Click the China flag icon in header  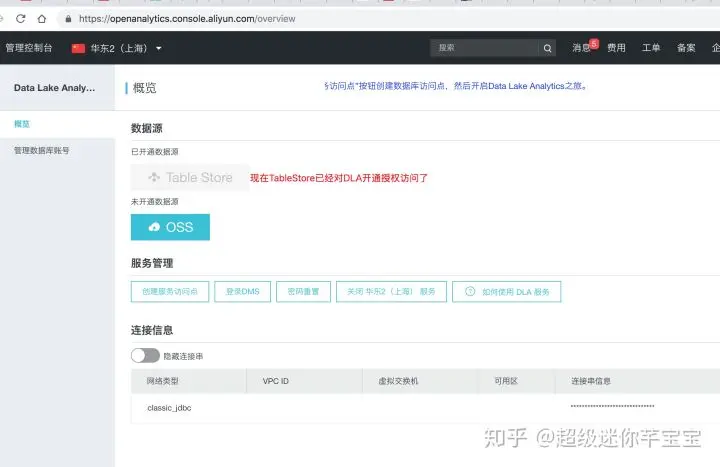[x=79, y=48]
